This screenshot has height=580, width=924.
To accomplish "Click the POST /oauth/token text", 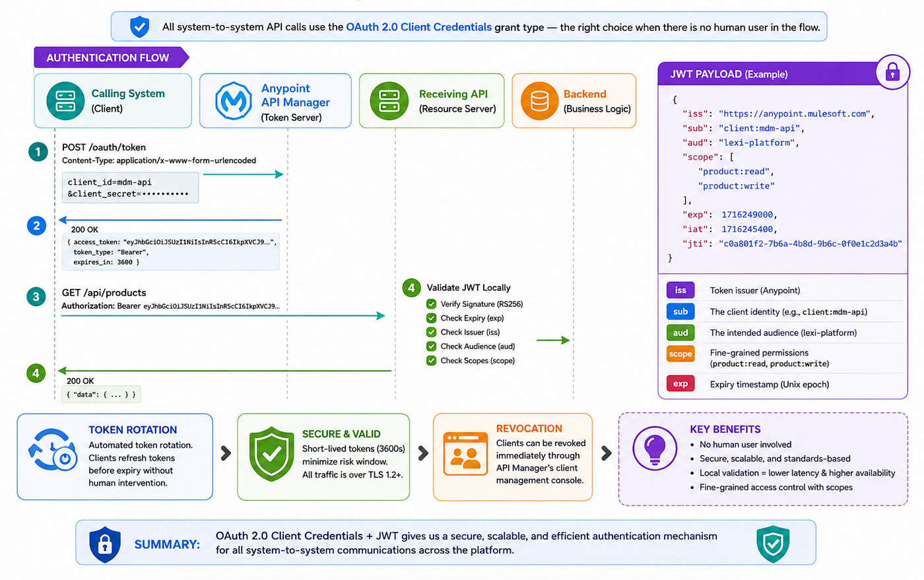I will point(104,147).
